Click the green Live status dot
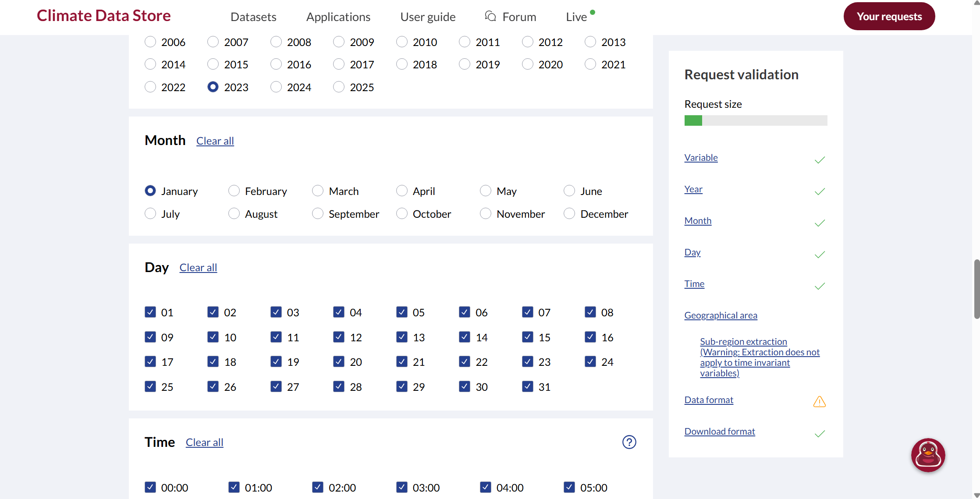 593,12
